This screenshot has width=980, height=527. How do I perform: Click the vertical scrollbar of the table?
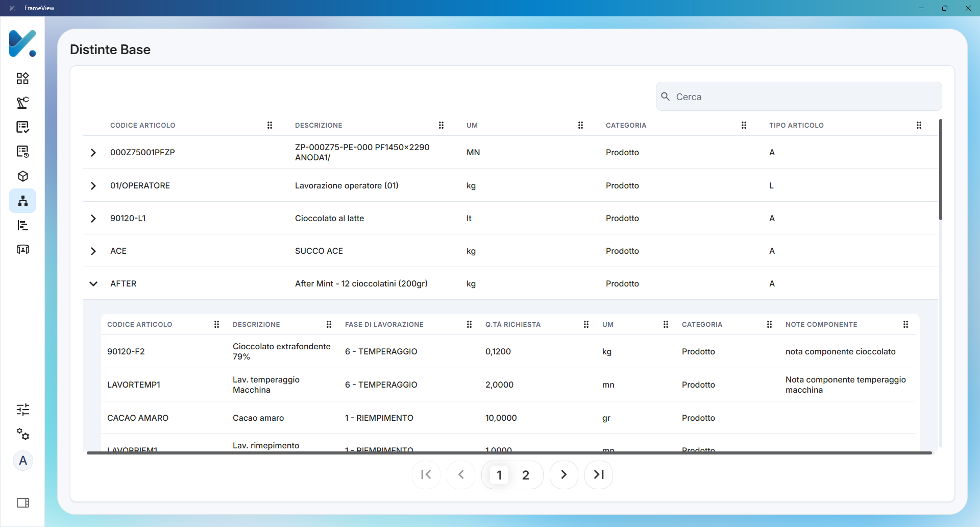[x=940, y=170]
